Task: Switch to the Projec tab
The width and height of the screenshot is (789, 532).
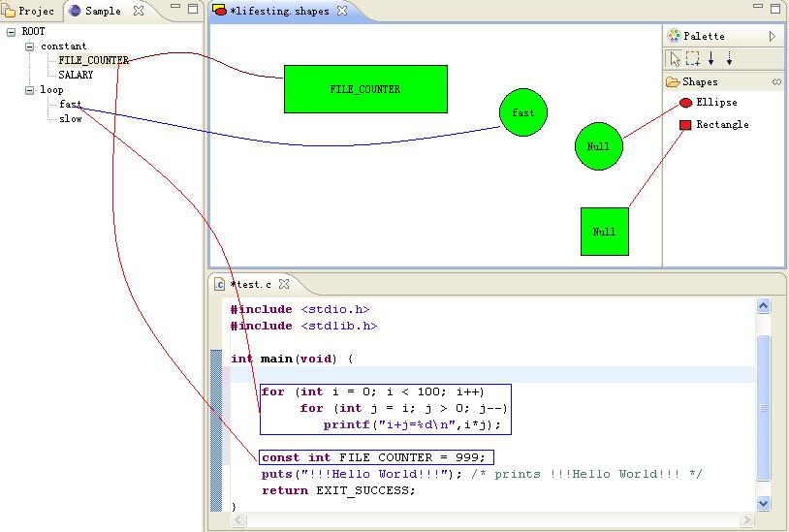Action: (29, 11)
